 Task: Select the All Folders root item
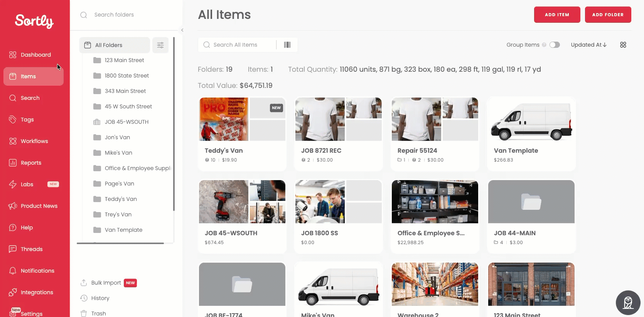pyautogui.click(x=115, y=45)
